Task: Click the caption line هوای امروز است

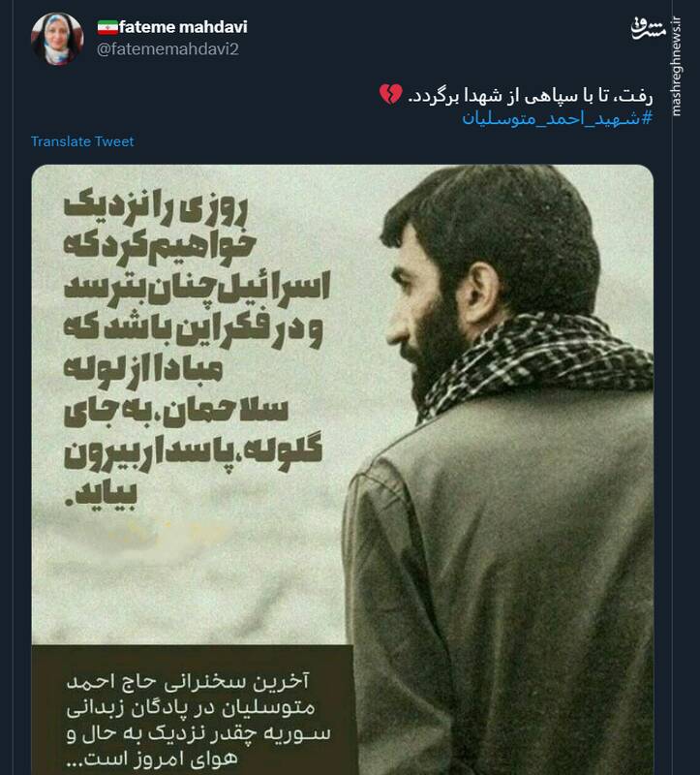Action: pyautogui.click(x=152, y=759)
